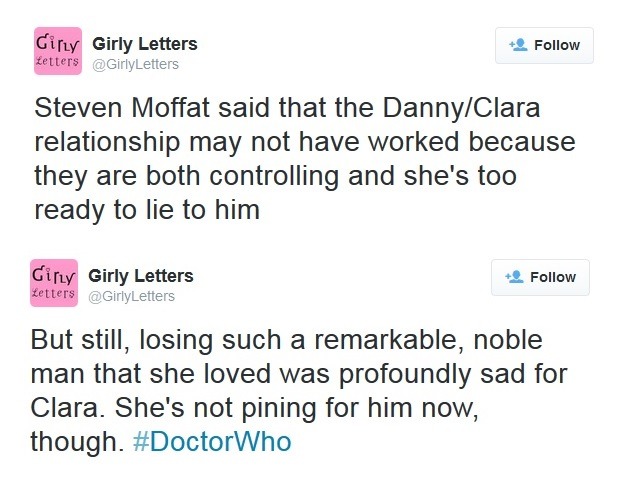
Task: Click the add-person icon in the second Follow button
Action: [514, 277]
